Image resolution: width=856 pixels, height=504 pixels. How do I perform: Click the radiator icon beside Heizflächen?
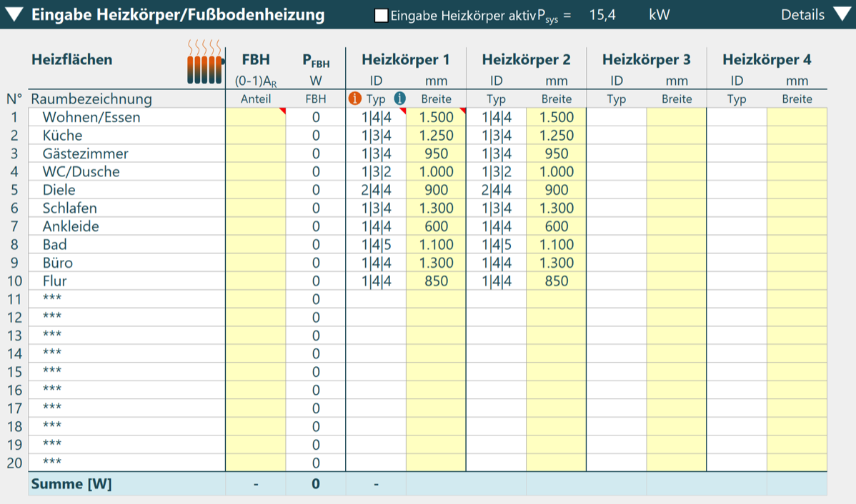pyautogui.click(x=205, y=63)
